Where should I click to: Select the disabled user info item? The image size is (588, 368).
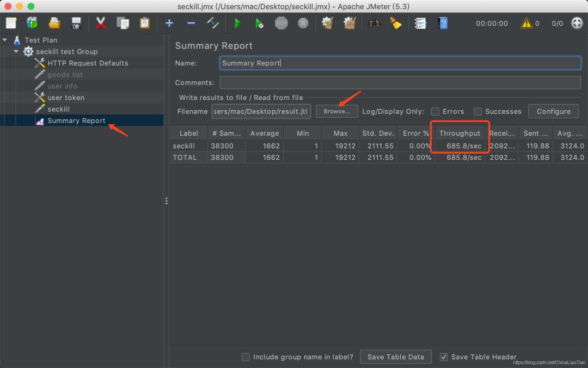click(x=63, y=86)
